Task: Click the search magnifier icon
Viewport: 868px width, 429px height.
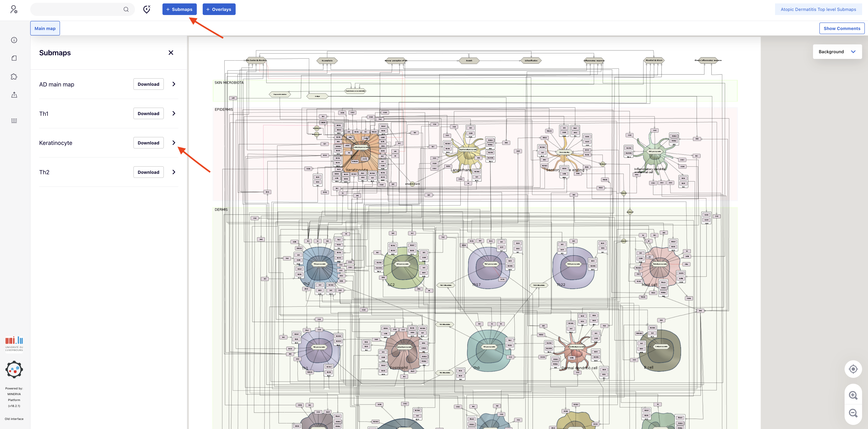Action: point(126,10)
